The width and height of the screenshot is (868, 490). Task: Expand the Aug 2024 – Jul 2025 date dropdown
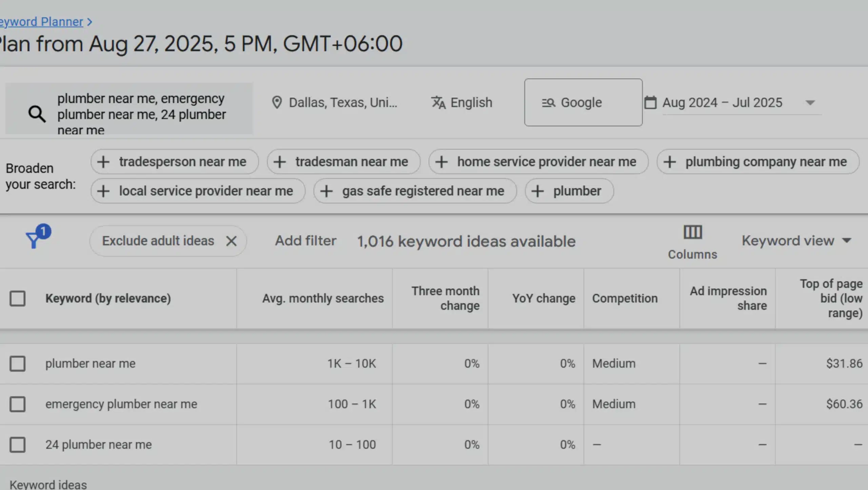(x=810, y=103)
